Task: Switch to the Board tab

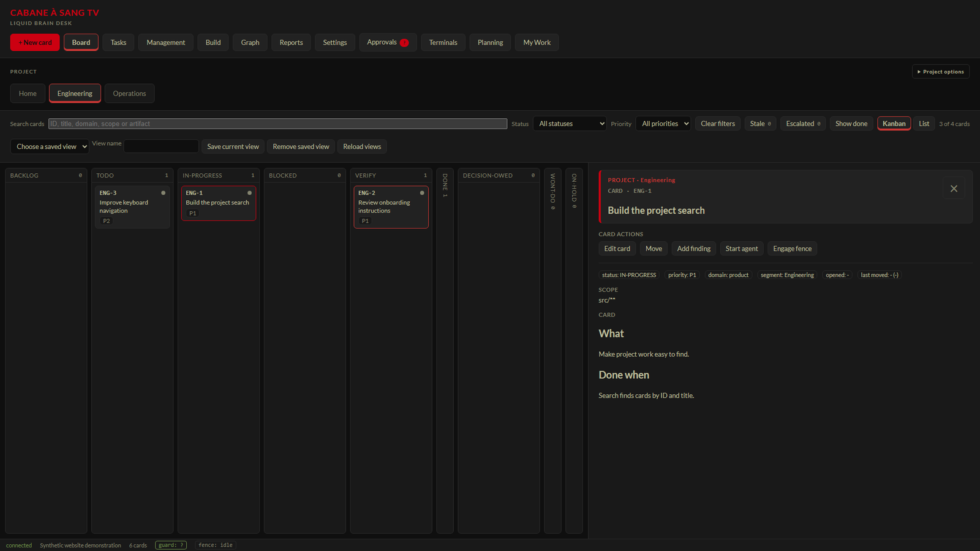Action: tap(81, 42)
